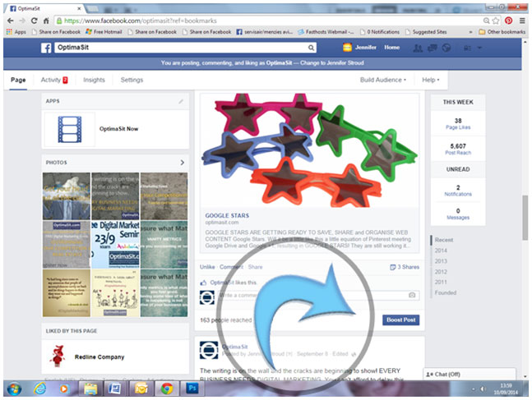Expand Help dropdown
The height and width of the screenshot is (400, 532).
point(431,80)
